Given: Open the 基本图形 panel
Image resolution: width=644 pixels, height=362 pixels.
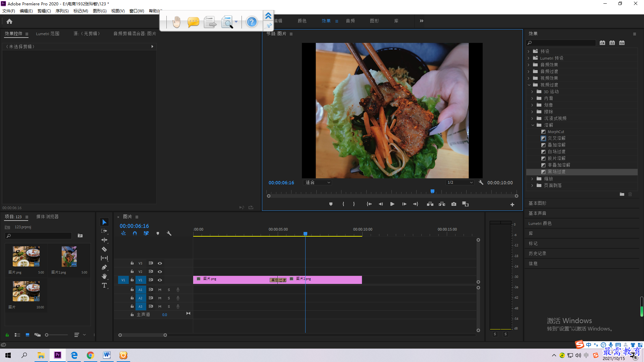Looking at the screenshot, I should [x=537, y=203].
